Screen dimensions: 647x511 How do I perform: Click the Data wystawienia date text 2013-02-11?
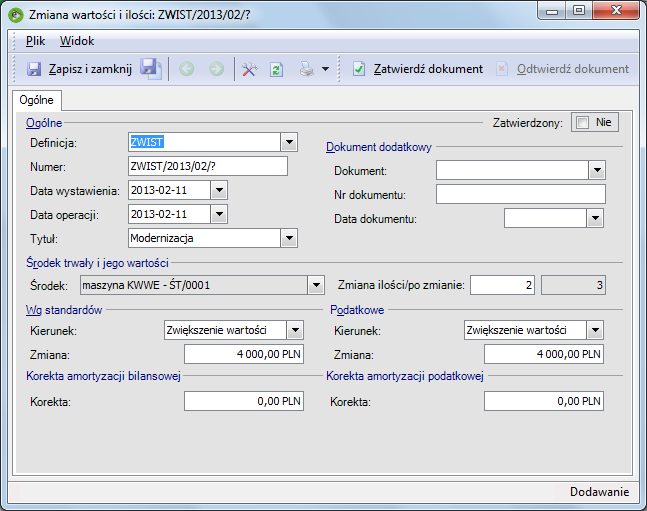click(159, 190)
